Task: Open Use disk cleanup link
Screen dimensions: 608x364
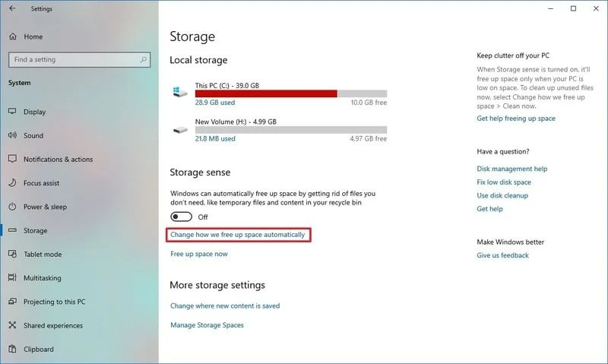Action: 502,195
